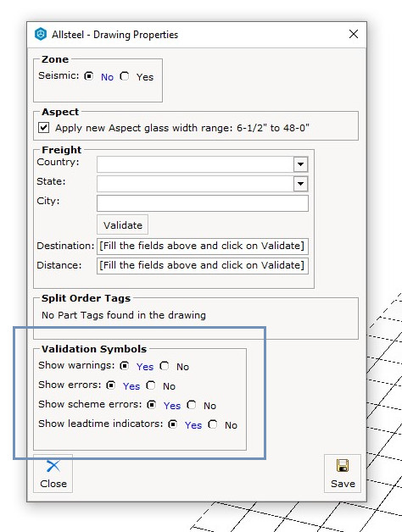
Task: Set Show leadtime indicators to No
Action: (213, 424)
